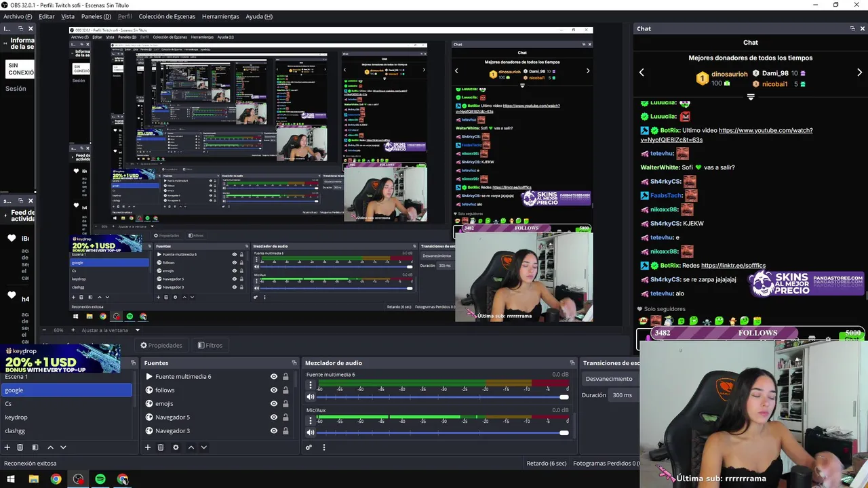
Task: Open source properties gear in Fuentes toolbar
Action: coord(176,447)
